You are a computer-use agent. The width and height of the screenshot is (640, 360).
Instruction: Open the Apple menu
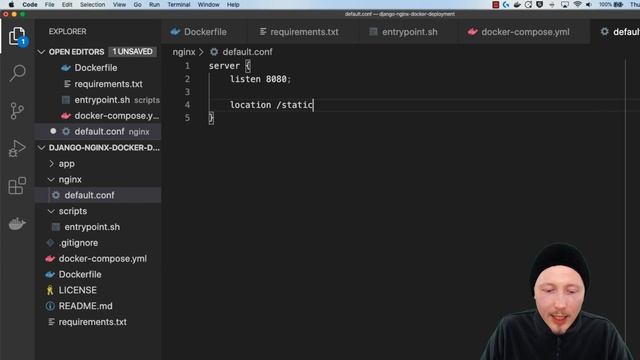coord(11,4)
